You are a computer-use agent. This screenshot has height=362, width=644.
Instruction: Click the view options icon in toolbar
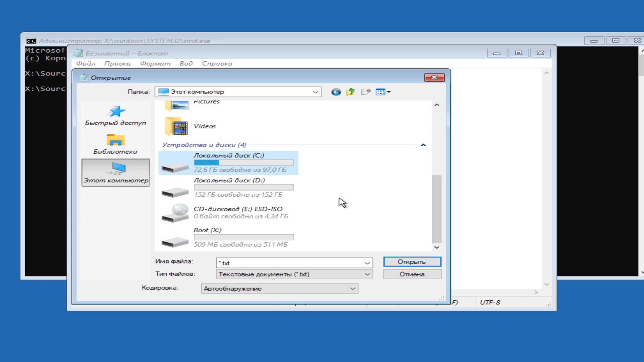click(x=383, y=92)
